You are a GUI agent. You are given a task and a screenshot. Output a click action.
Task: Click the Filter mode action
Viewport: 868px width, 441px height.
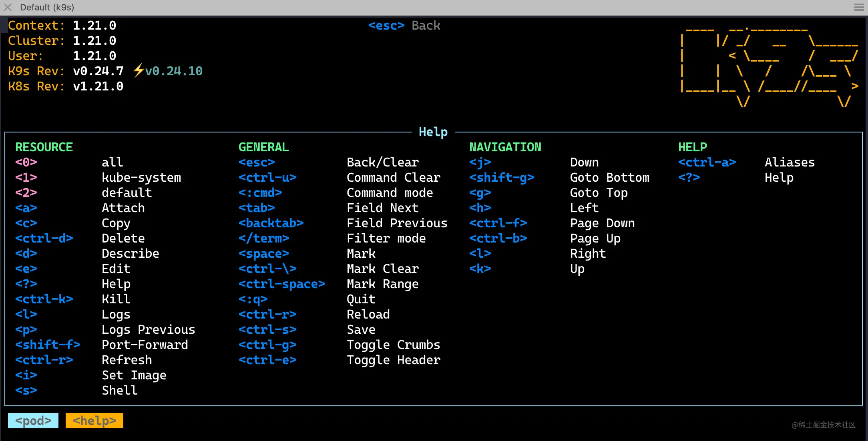[x=386, y=239]
